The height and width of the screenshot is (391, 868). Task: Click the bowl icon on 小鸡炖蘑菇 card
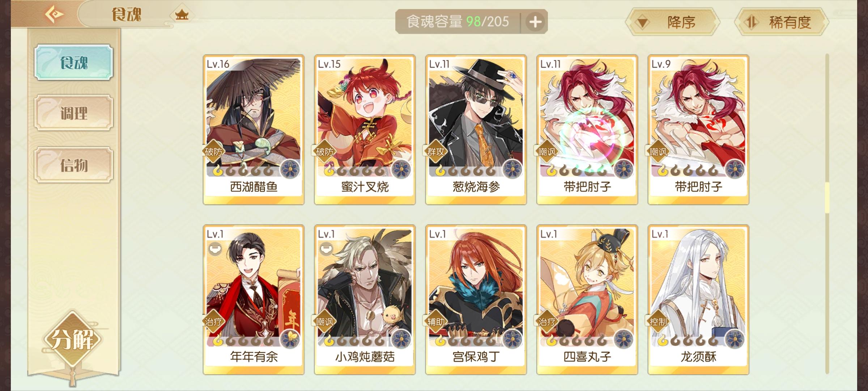pyautogui.click(x=326, y=249)
